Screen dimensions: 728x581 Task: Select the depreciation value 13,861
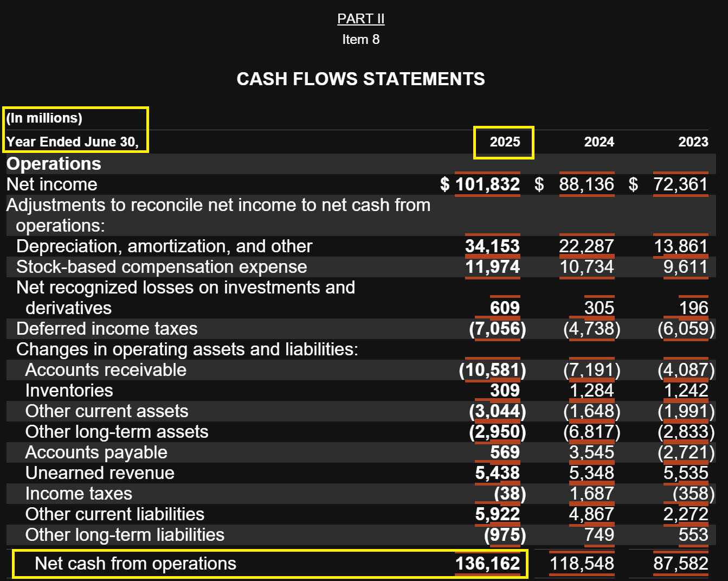pyautogui.click(x=681, y=246)
